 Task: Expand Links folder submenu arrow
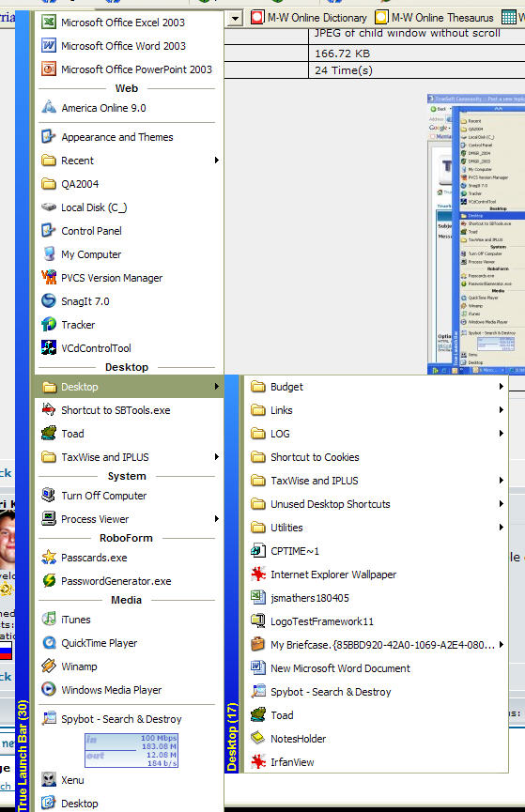point(502,410)
